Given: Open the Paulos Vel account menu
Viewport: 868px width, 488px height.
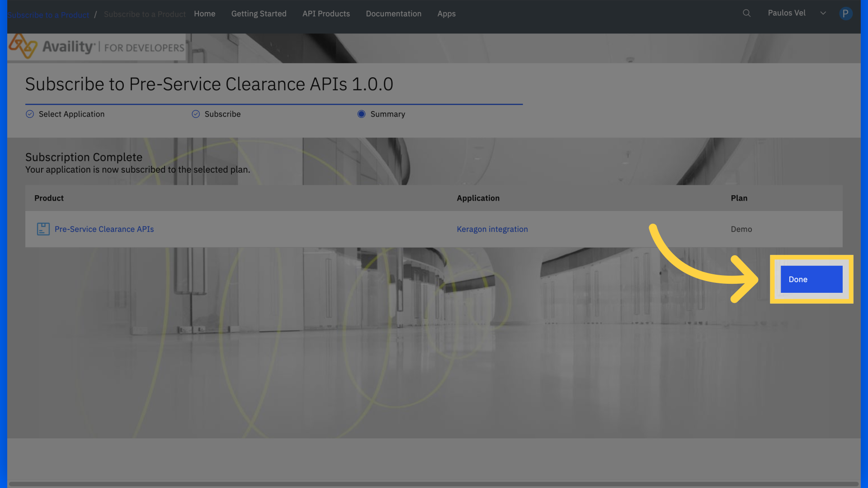Looking at the screenshot, I should pos(787,13).
